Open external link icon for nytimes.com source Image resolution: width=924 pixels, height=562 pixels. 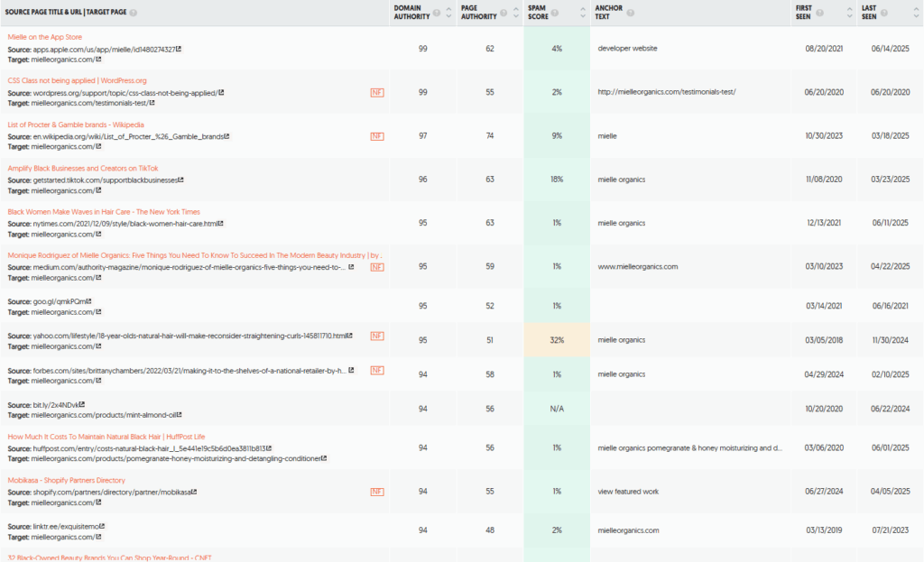(221, 224)
